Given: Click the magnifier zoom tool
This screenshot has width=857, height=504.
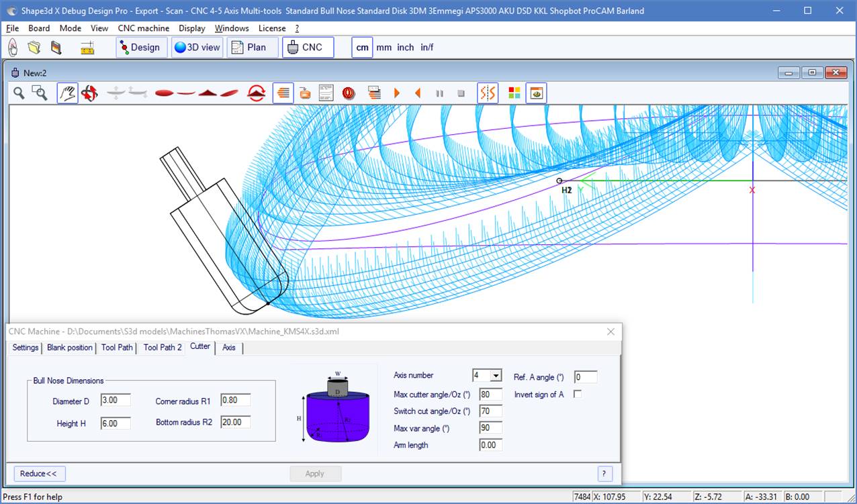Looking at the screenshot, I should click(19, 93).
